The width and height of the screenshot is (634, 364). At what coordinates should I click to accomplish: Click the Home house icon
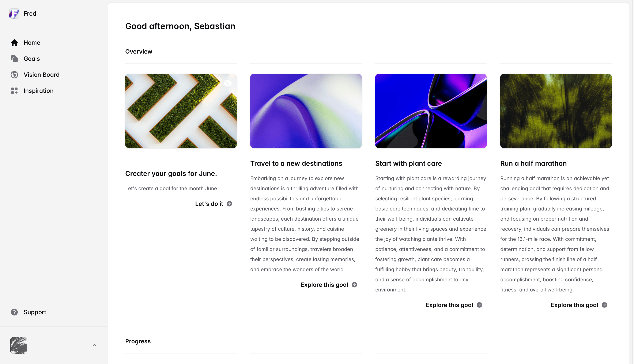[x=14, y=43]
